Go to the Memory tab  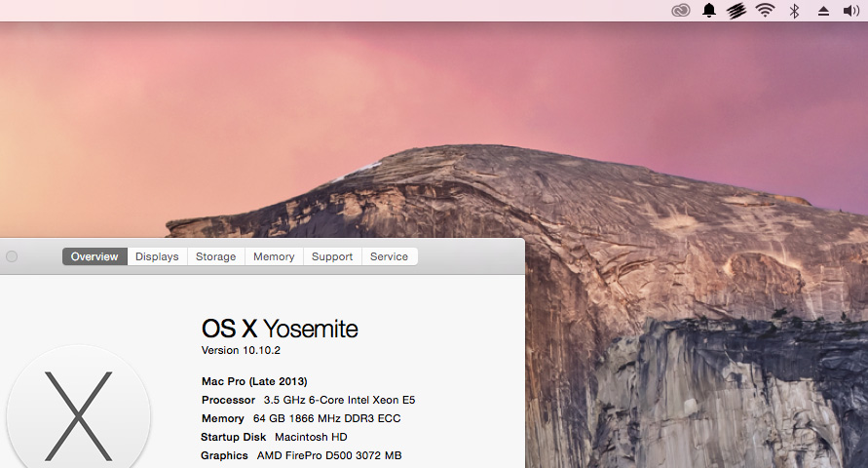(274, 256)
